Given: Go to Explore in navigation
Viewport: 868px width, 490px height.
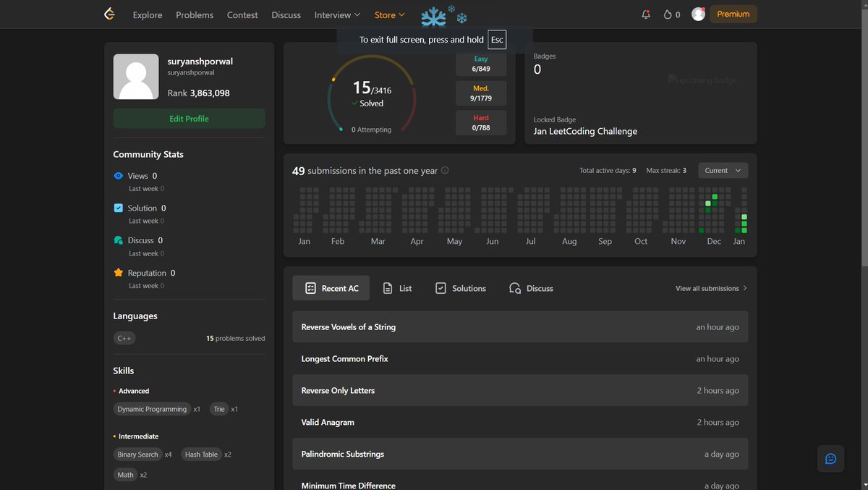Looking at the screenshot, I should pyautogui.click(x=148, y=14).
